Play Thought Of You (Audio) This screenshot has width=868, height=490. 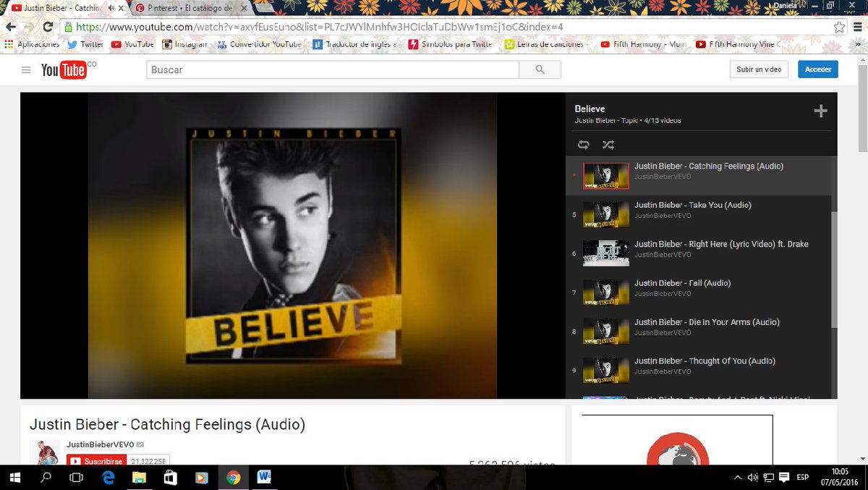[x=700, y=371]
